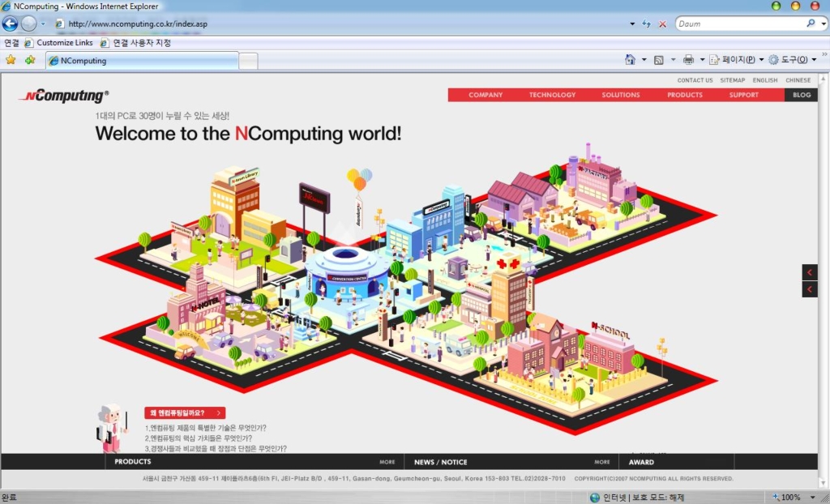Viewport: 830px width, 504px height.
Task: Click the upper red side-panel arrow
Action: [810, 272]
